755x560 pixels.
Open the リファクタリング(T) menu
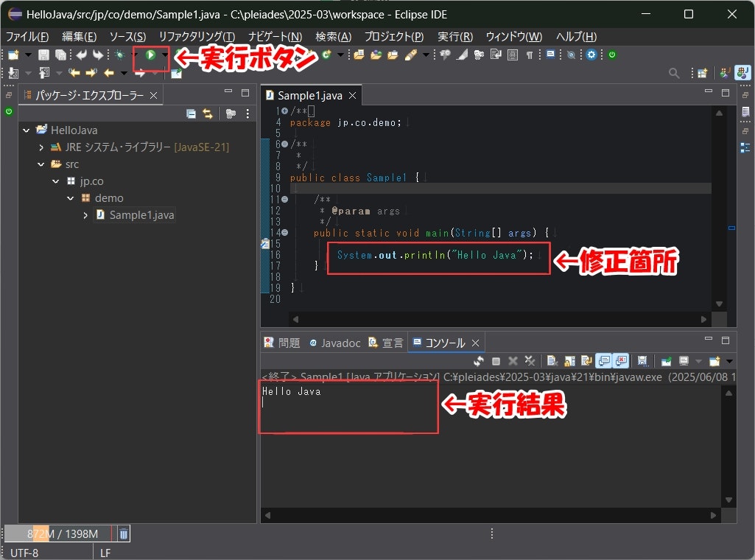pos(197,37)
